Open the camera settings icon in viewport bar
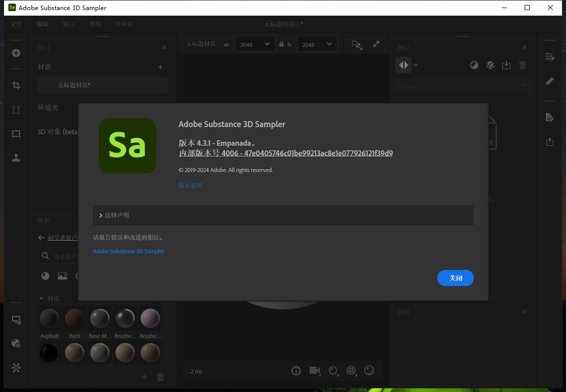 315,371
